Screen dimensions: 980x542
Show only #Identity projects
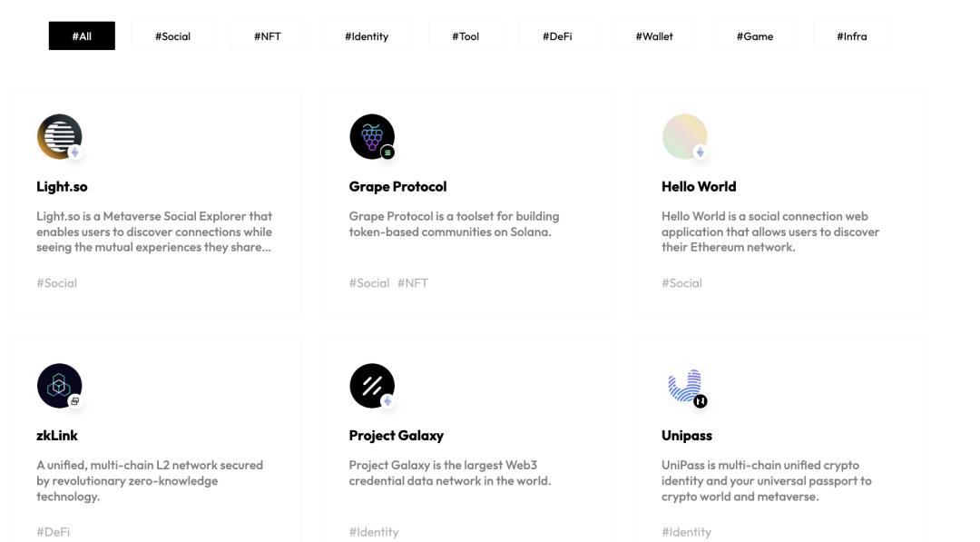point(367,36)
